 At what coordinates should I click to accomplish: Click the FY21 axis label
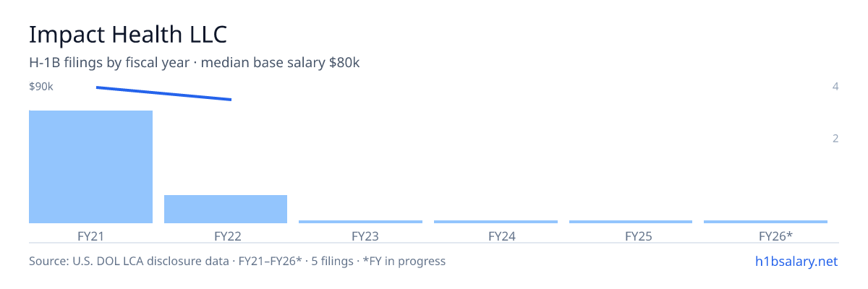tap(90, 236)
